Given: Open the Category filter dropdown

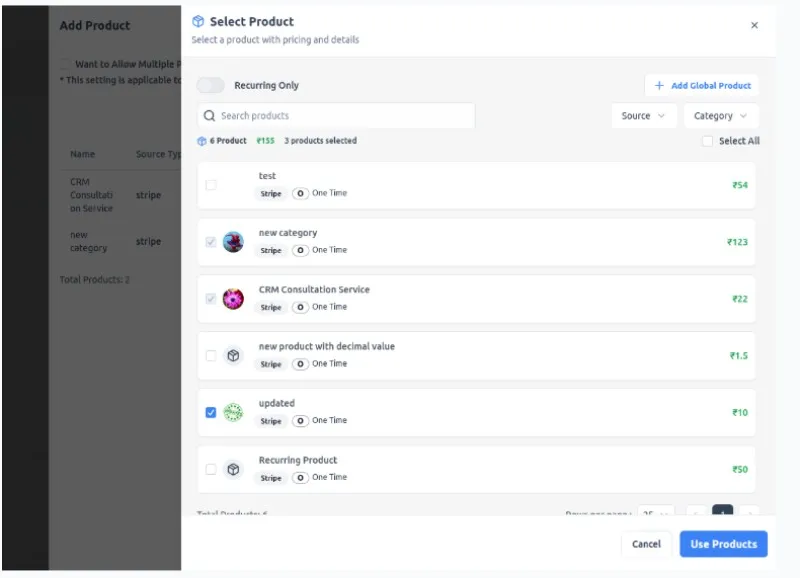Looking at the screenshot, I should tap(720, 116).
